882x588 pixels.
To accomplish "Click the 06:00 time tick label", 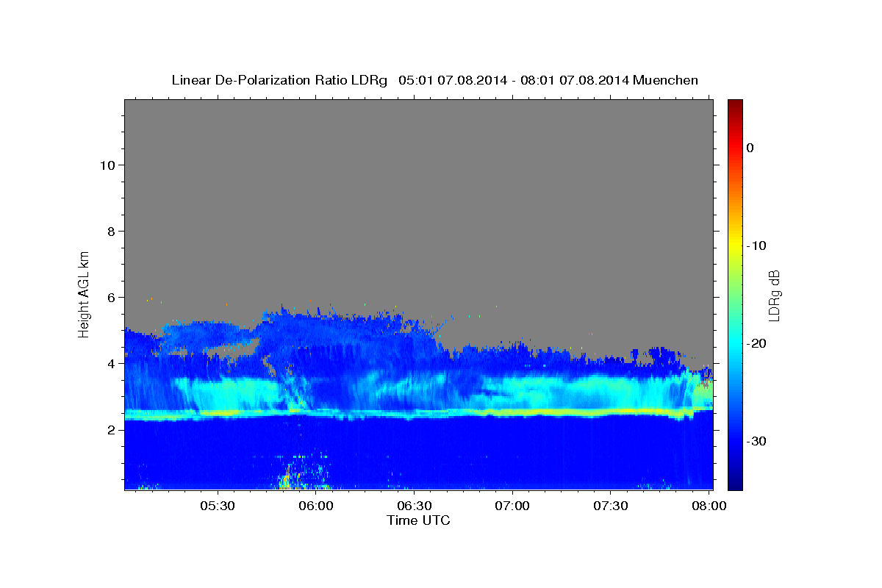I will (x=317, y=506).
